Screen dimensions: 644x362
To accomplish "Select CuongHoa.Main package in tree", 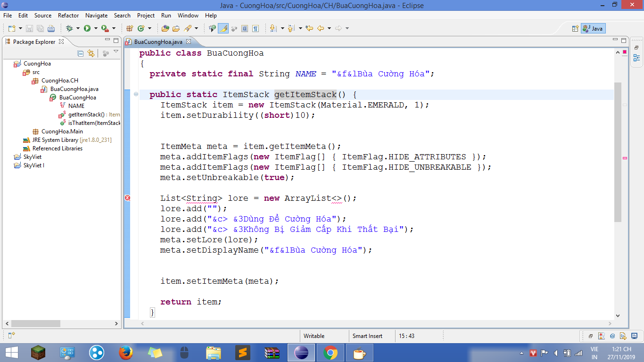I will tap(62, 132).
